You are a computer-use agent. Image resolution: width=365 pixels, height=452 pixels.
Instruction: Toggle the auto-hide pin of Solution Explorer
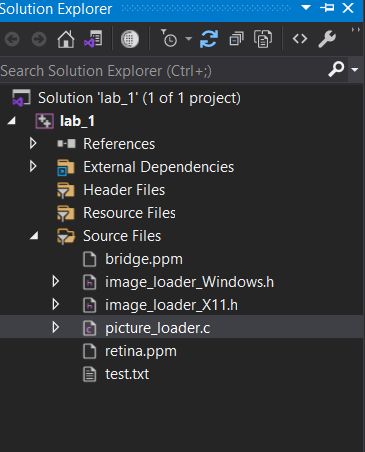point(327,7)
